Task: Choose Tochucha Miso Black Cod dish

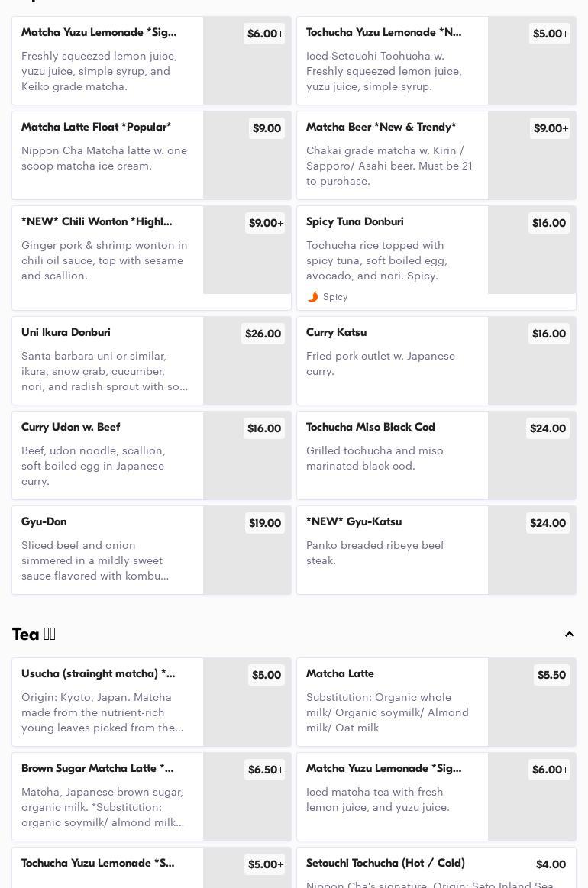Action: (370, 428)
